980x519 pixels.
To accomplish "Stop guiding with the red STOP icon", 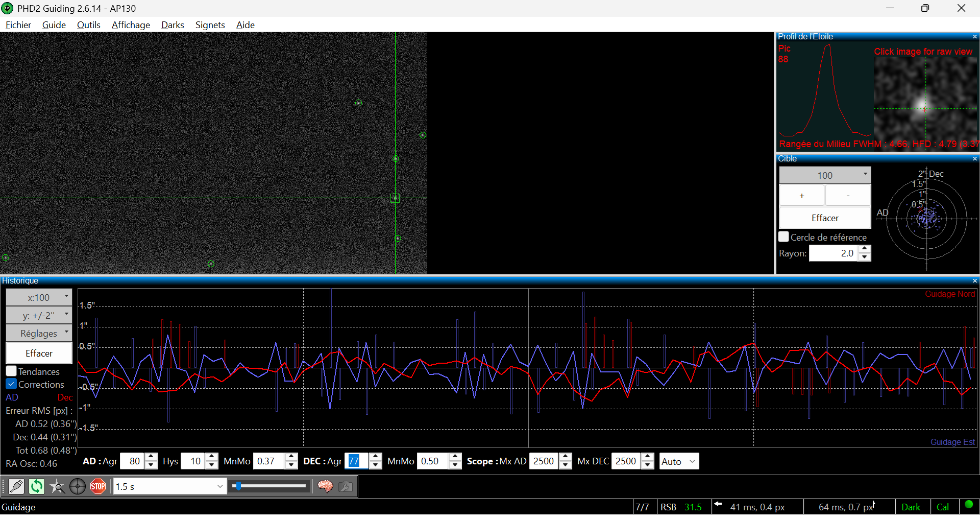I will [x=98, y=486].
